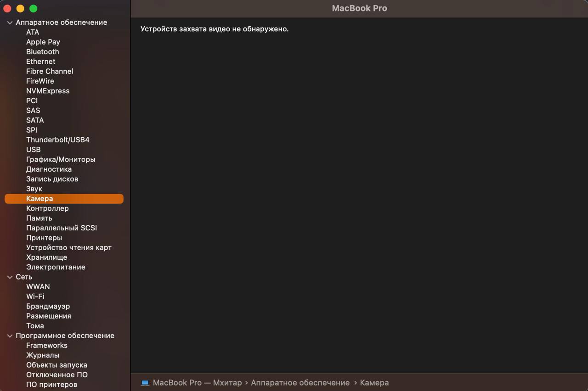
Task: Open Fibre Channel information
Action: click(50, 71)
